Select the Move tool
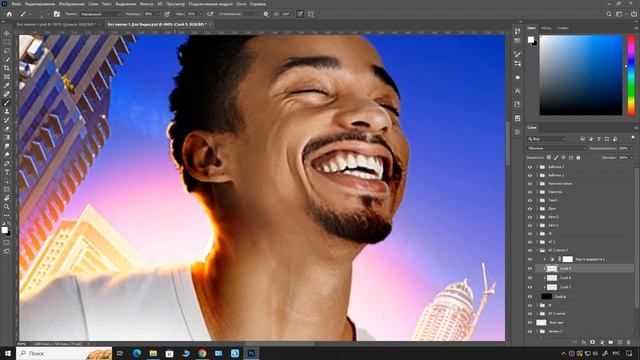This screenshot has width=640, height=360. pyautogui.click(x=7, y=33)
